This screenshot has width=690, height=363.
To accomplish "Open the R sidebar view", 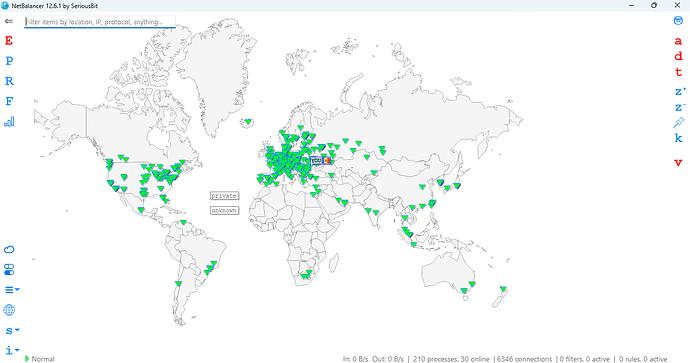I will coord(9,81).
